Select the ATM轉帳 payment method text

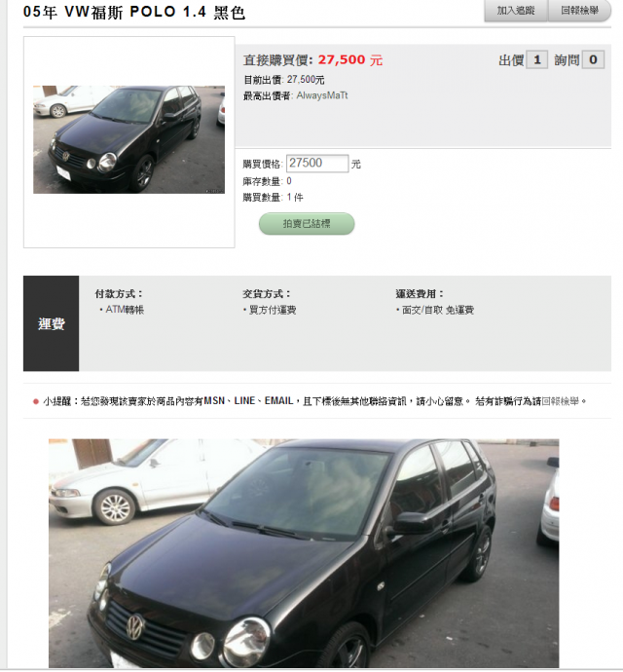tap(125, 310)
